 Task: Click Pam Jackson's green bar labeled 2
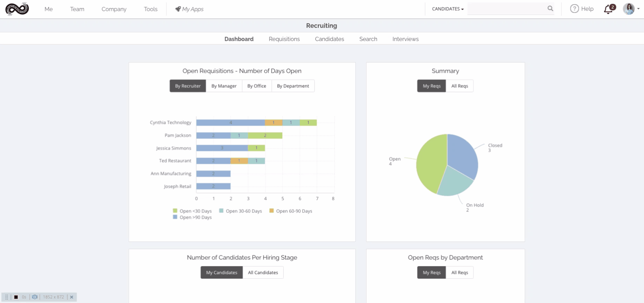tap(265, 136)
